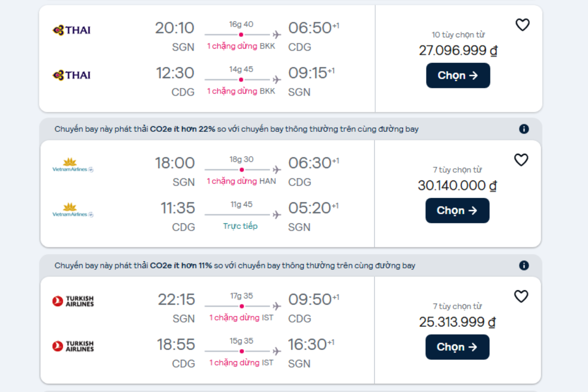588x392 pixels.
Task: Click Turkish Airlines logo on 18:55 flight
Action: [73, 346]
